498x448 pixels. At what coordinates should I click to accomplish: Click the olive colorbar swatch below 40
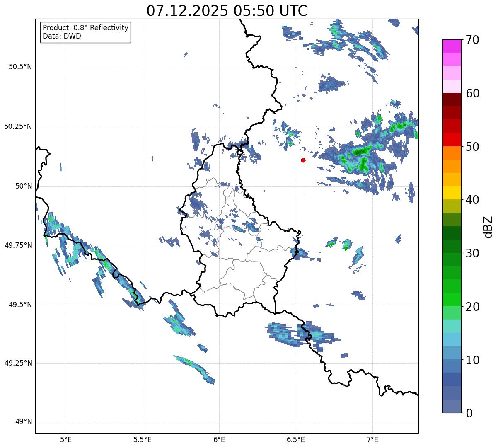(452, 206)
